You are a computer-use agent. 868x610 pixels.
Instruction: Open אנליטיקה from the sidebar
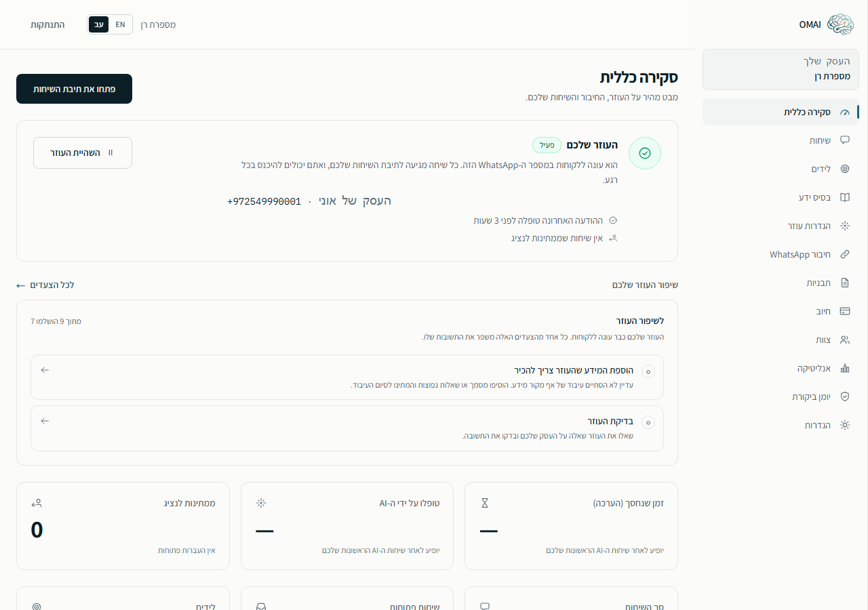(x=781, y=368)
